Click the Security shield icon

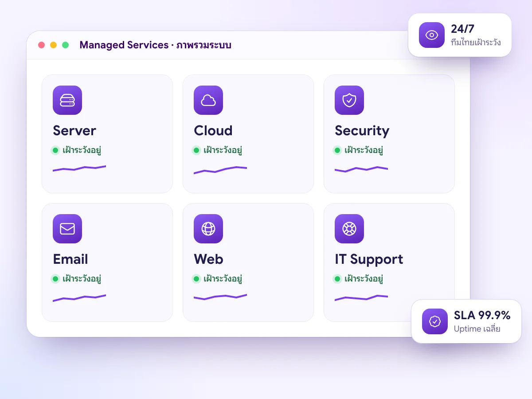(x=349, y=100)
